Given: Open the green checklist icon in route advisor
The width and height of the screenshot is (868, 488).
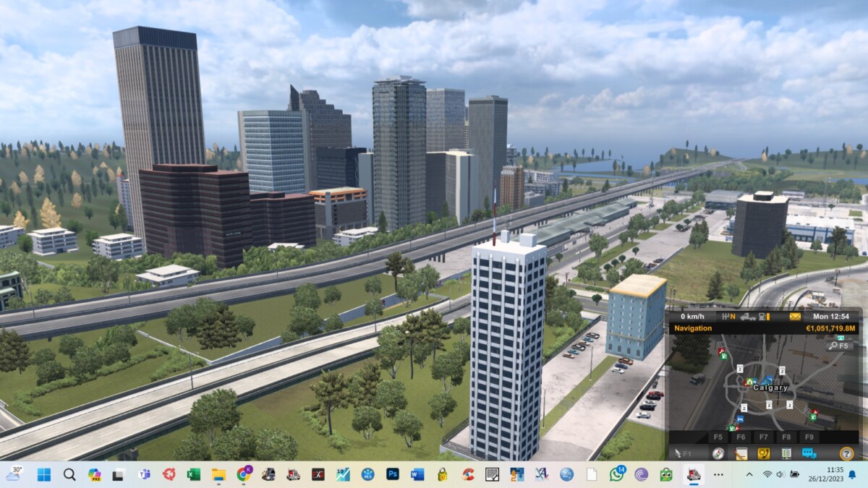Looking at the screenshot, I should (786, 453).
